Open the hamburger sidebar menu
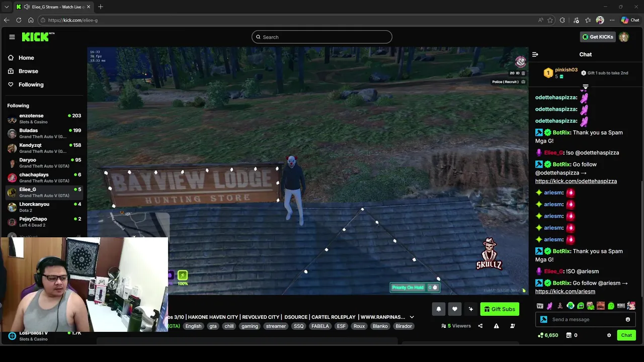 click(12, 37)
